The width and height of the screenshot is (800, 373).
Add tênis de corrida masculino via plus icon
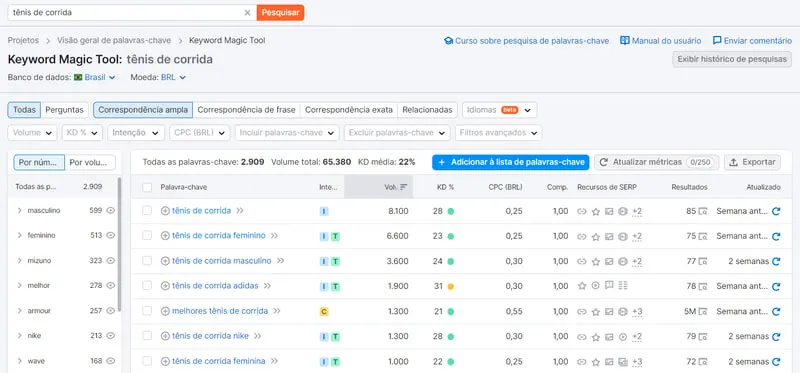[x=165, y=261]
